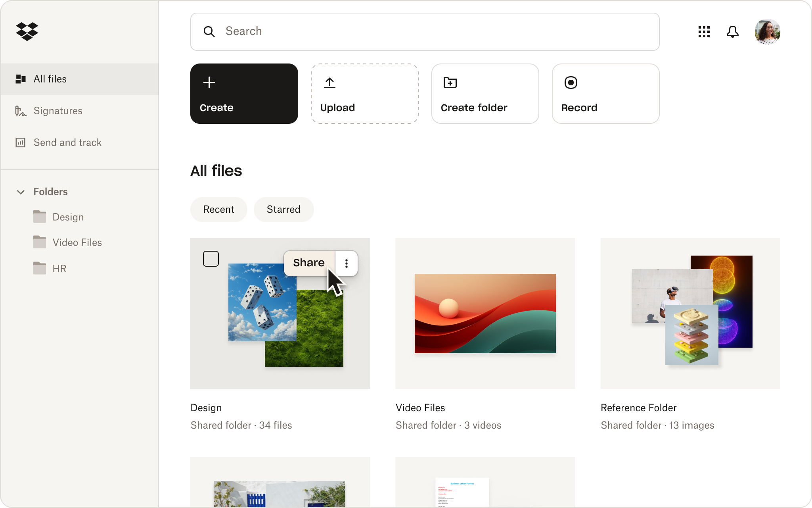The height and width of the screenshot is (508, 812).
Task: Click the Share button on Design folder
Action: (x=309, y=263)
